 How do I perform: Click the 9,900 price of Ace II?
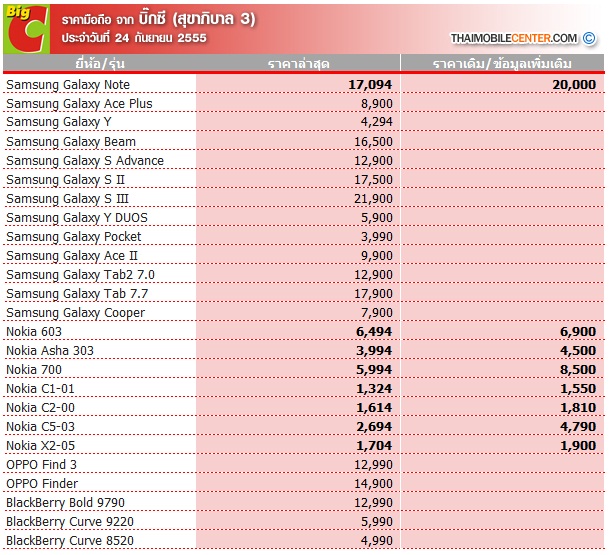[x=377, y=256]
